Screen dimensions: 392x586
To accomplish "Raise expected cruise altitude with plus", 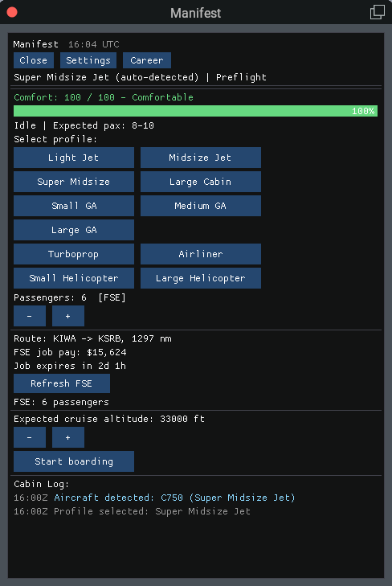I will point(68,437).
